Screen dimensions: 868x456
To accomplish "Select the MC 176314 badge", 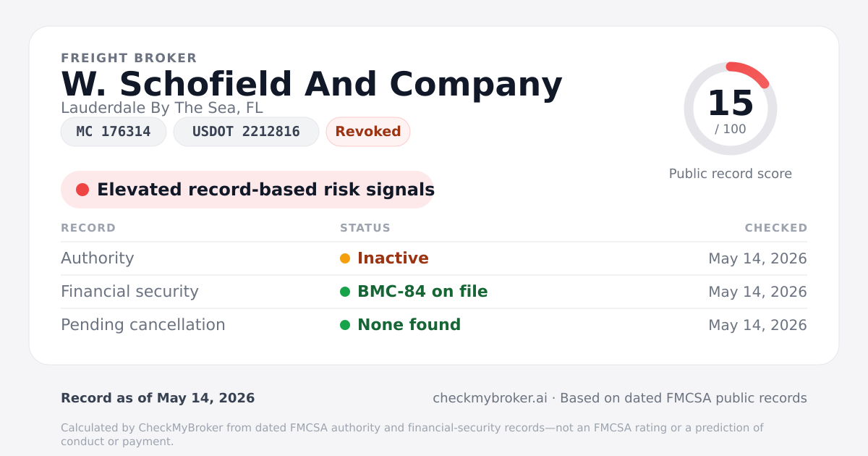I will tap(114, 132).
